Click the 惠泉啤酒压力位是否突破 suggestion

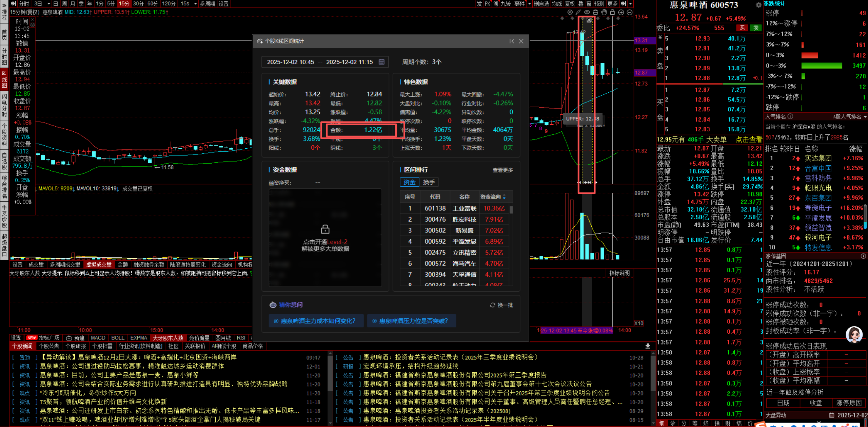[x=412, y=321]
